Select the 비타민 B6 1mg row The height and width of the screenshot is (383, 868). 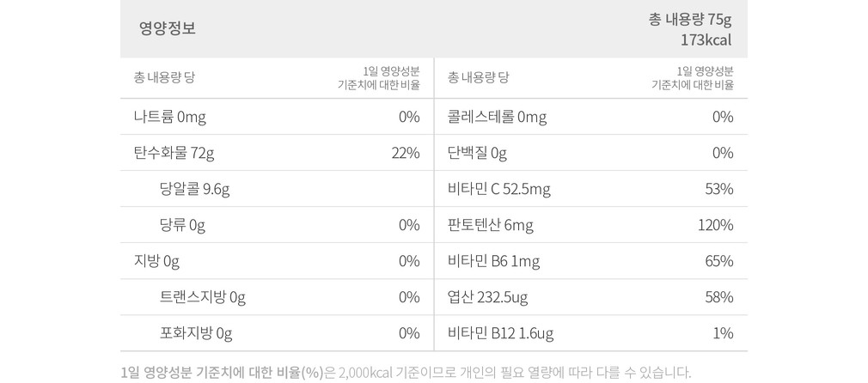click(x=494, y=261)
